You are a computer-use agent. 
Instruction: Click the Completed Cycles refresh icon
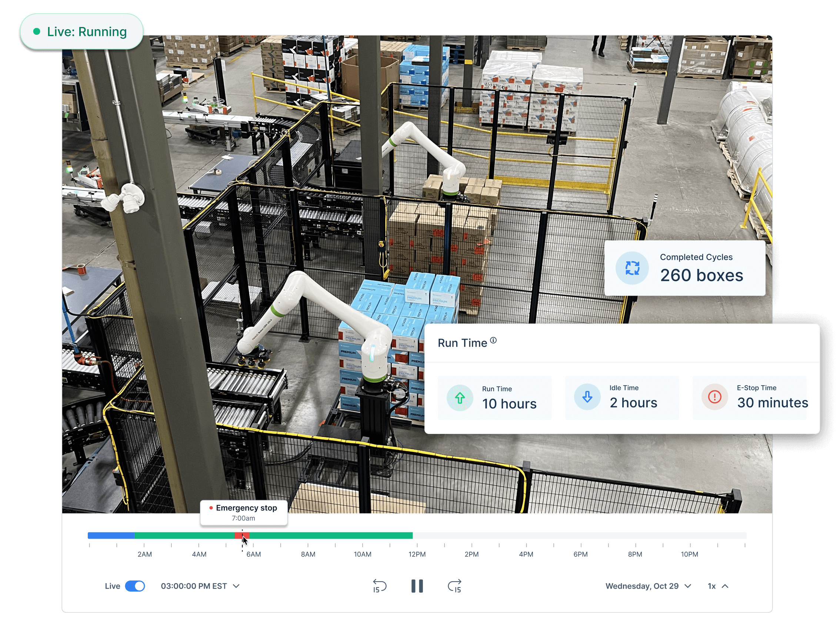[632, 268]
